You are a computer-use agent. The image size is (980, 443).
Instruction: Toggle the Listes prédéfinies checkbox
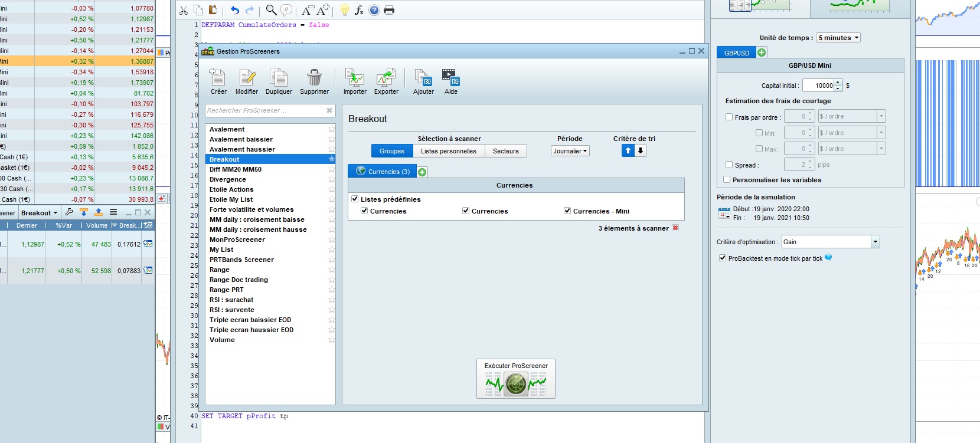[355, 199]
